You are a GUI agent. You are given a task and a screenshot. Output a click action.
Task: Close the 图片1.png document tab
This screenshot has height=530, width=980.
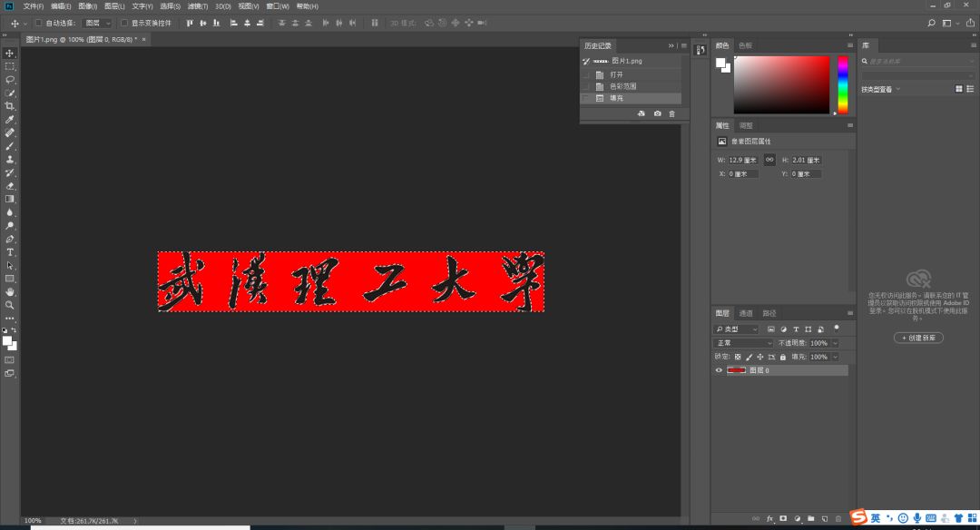pyautogui.click(x=143, y=39)
